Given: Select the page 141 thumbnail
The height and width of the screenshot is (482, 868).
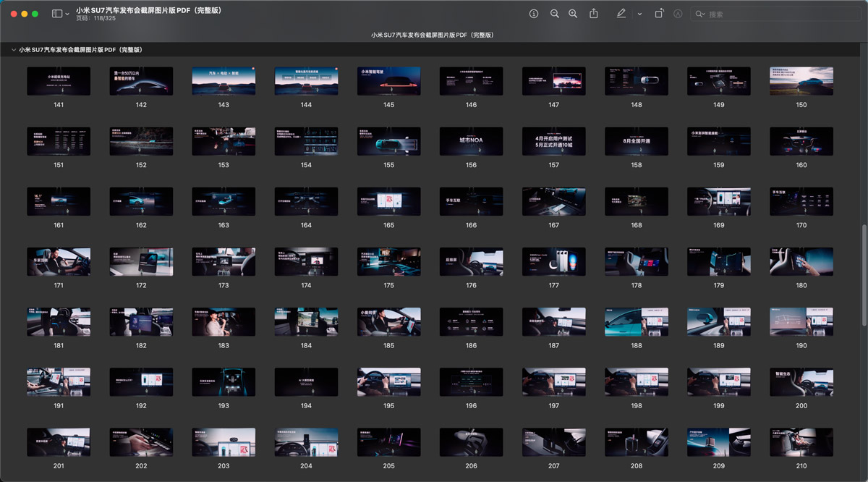Looking at the screenshot, I should click(59, 81).
